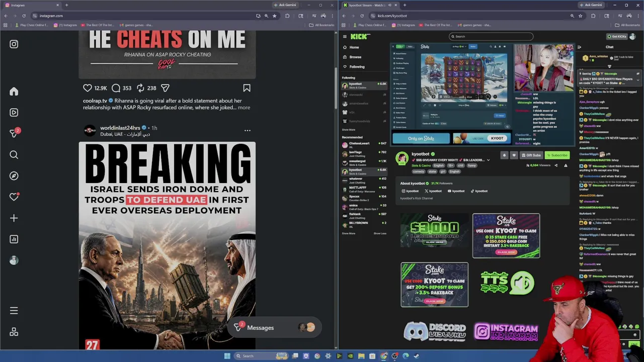The image size is (644, 362).
Task: Click the Kick search field
Action: coord(491,36)
